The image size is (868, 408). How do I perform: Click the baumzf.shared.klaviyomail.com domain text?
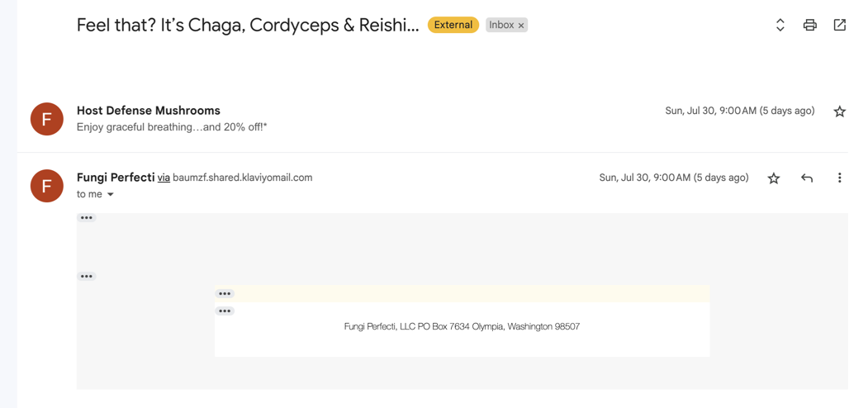pyautogui.click(x=243, y=178)
